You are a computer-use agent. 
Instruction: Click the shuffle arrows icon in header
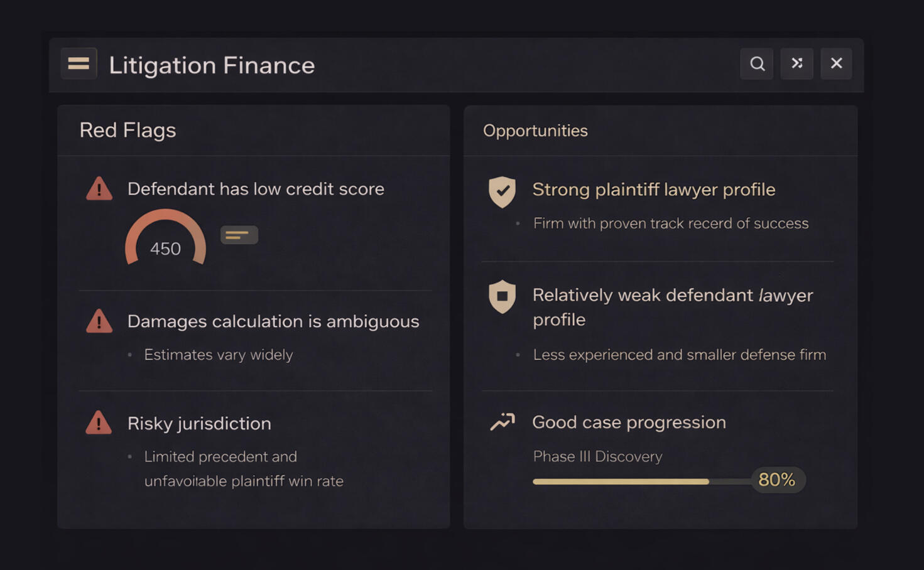point(796,63)
